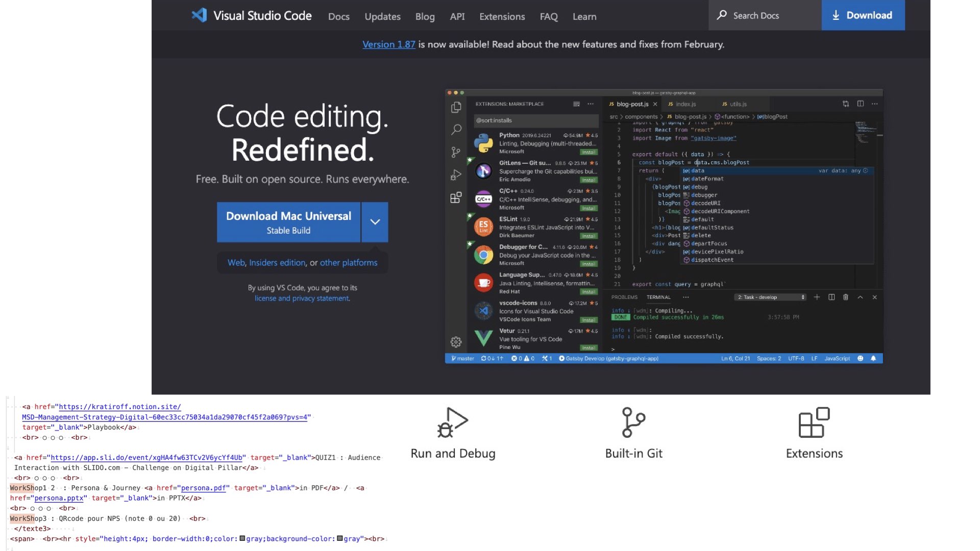The height and width of the screenshot is (551, 980).
Task: Click the Run and Debug bug icon
Action: click(x=453, y=422)
